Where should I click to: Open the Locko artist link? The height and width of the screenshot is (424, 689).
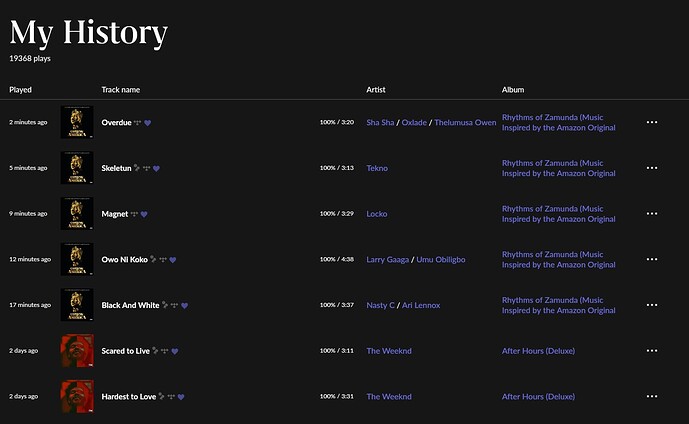click(377, 214)
